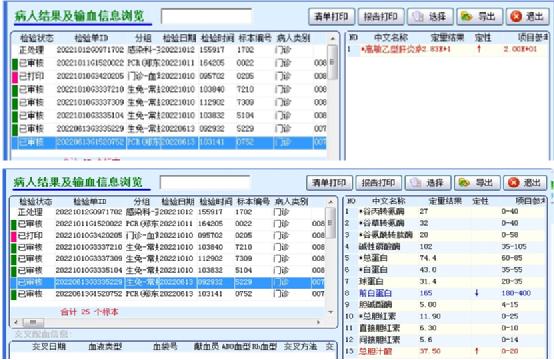The image size is (554, 360).
Task: Click the 导出 export icon in the upper toolbar
Action: [x=467, y=17]
